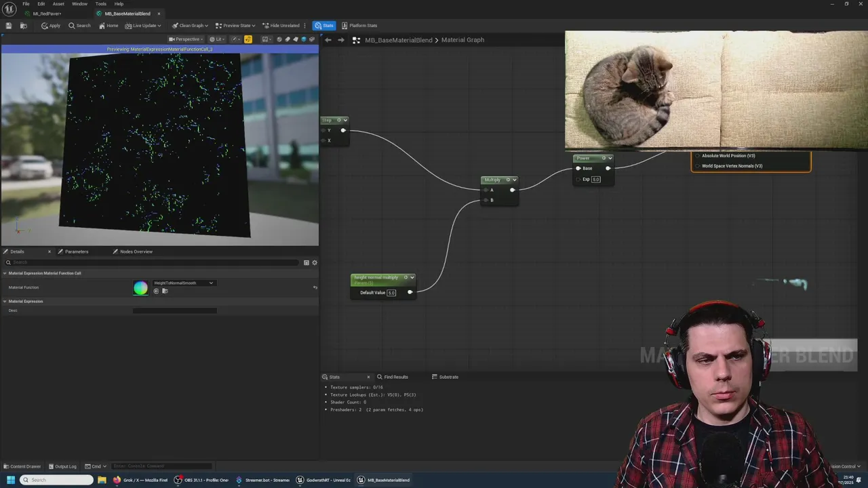Close the MB_BaseMaterialBlend asset tab
868x488 pixels.
point(159,14)
